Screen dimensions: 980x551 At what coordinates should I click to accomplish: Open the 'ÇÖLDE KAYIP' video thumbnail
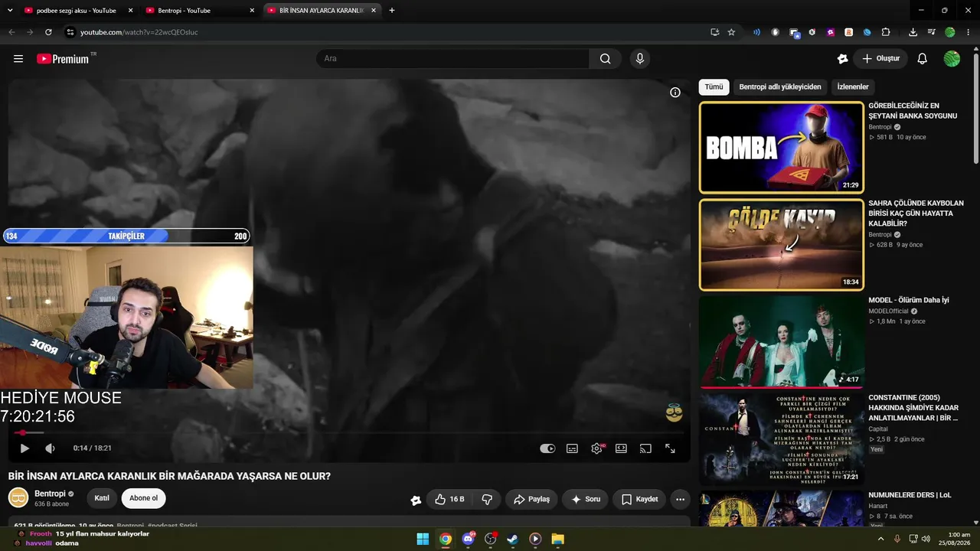[x=781, y=245]
